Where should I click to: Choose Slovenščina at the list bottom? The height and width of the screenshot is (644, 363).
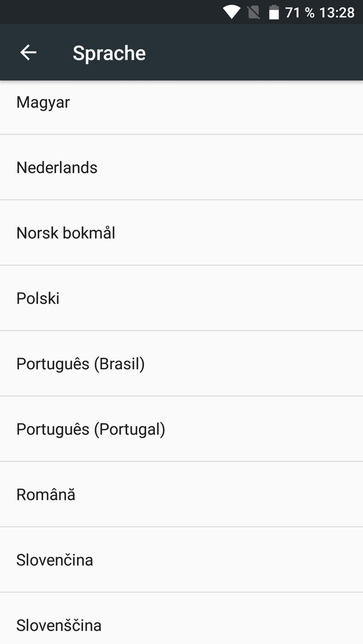(181, 618)
